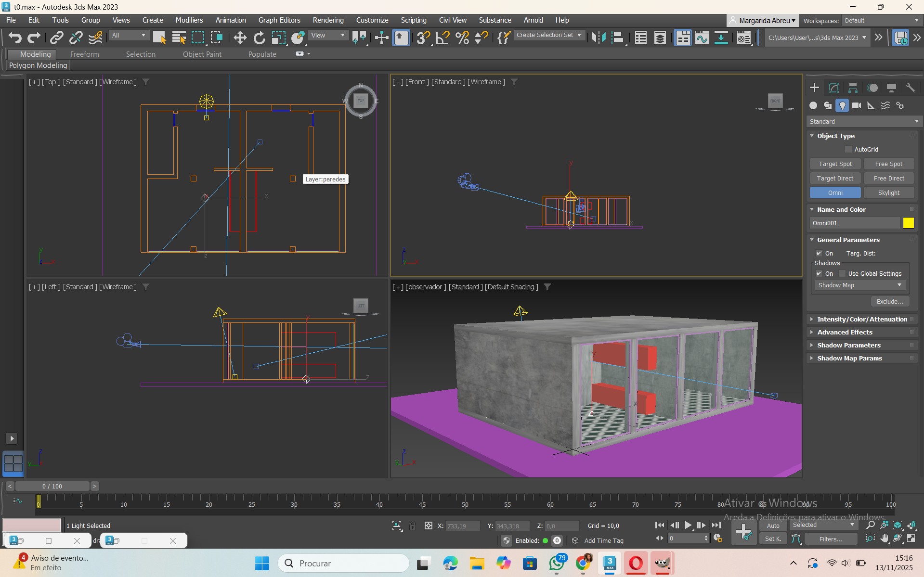
Task: Enable Use Global Settings checkbox
Action: [842, 274]
